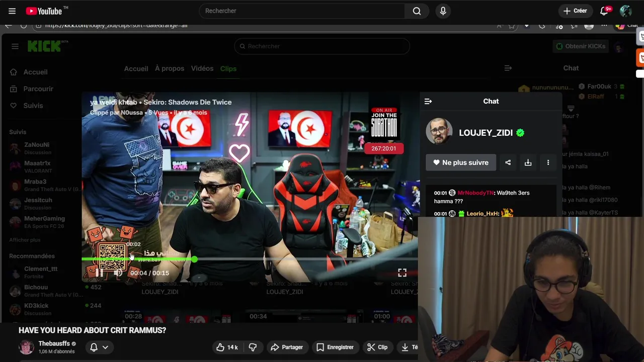Click the LOUJEY_ZIDI profile avatar
644x362 pixels.
point(439,132)
